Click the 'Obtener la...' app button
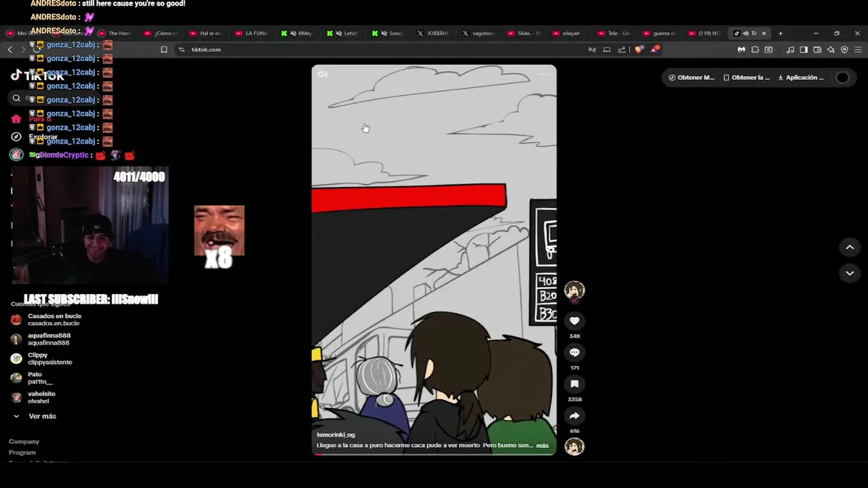The image size is (868, 488). (747, 77)
